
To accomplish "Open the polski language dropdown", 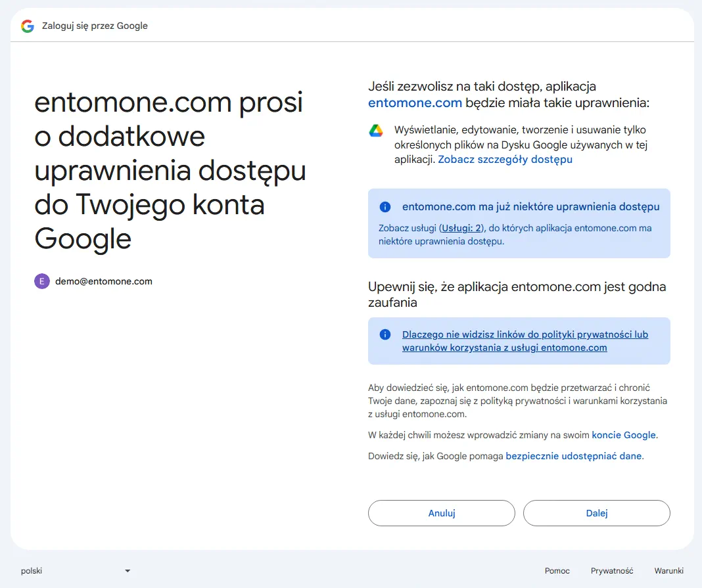I will (76, 570).
